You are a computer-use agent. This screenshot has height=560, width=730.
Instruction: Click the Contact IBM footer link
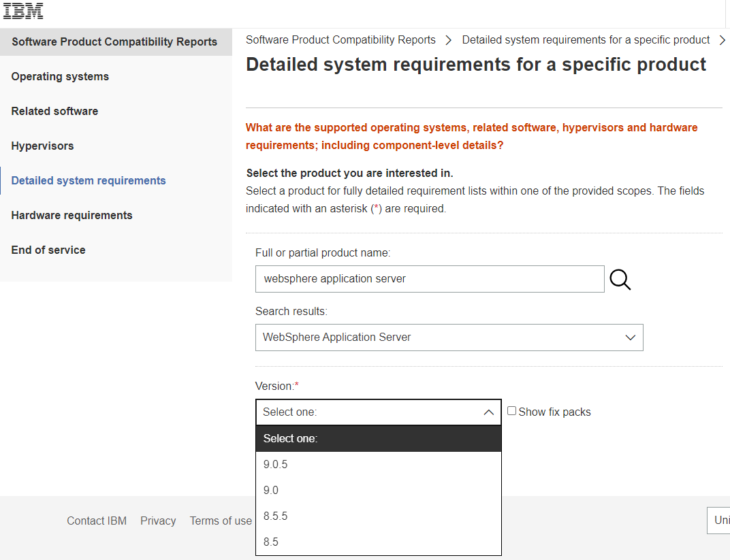tap(97, 521)
